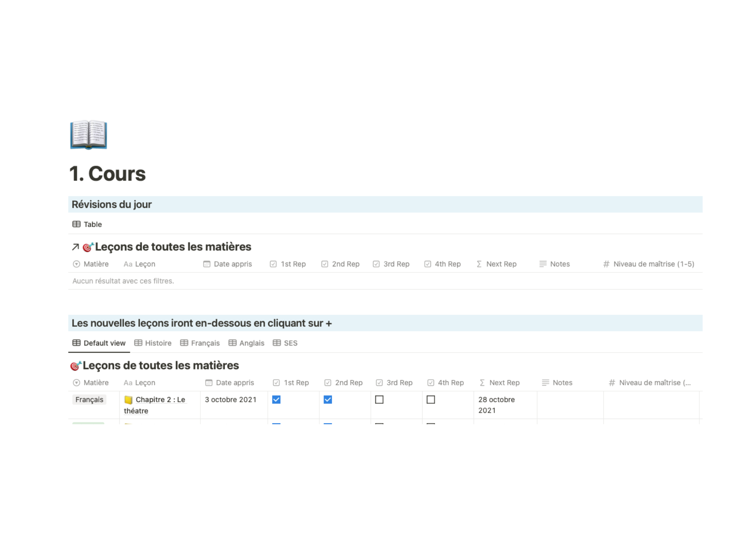The image size is (756, 534).
Task: Open the linked Leçons de toutes les matières database
Action: point(173,247)
